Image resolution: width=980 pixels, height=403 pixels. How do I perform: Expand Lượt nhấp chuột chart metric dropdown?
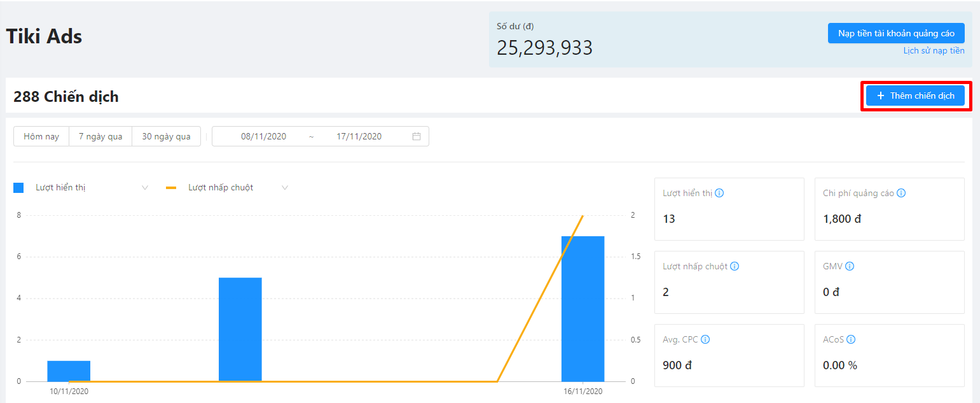tap(285, 188)
